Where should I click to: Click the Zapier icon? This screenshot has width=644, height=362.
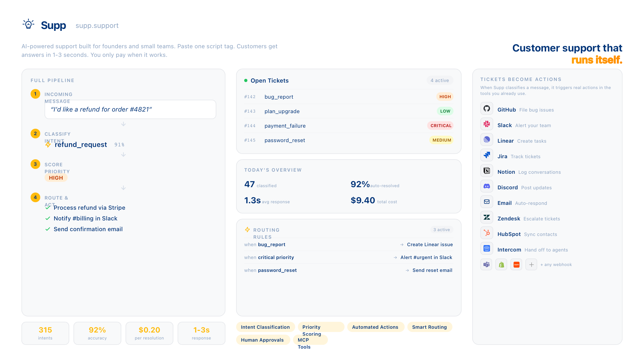pyautogui.click(x=516, y=265)
